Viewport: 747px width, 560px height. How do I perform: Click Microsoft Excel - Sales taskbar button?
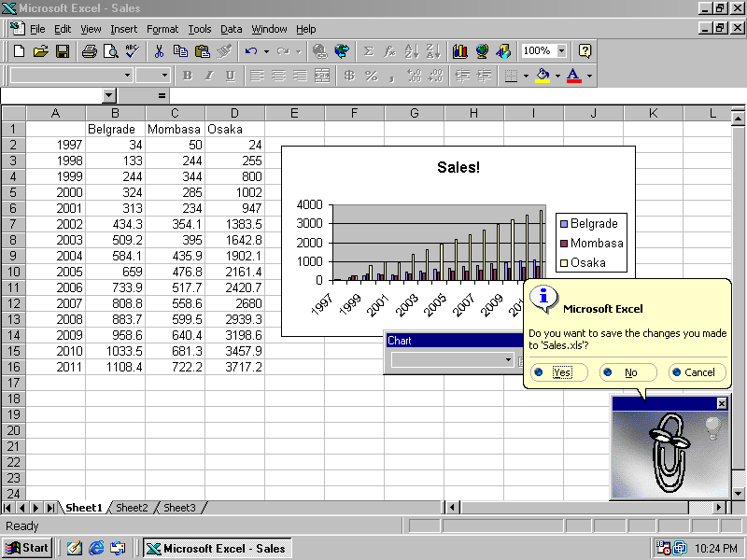click(218, 549)
